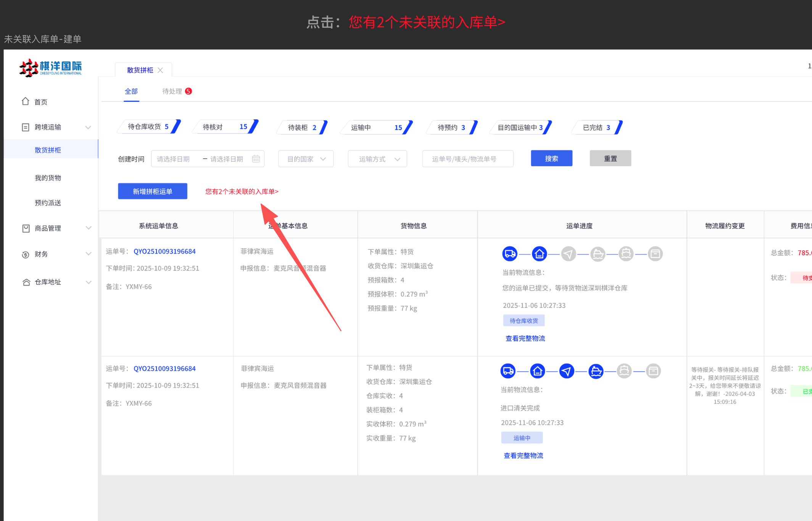Click 新增拼柜运单 button
This screenshot has height=521, width=812.
[152, 191]
